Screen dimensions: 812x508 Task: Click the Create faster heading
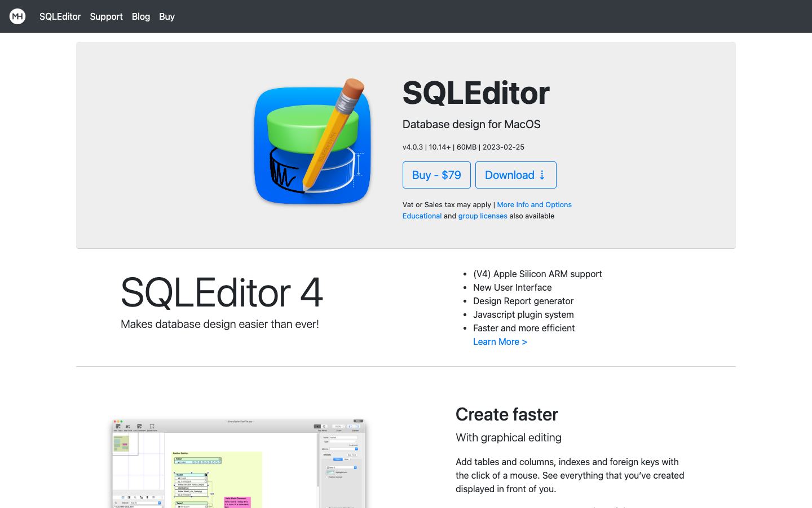pos(507,414)
